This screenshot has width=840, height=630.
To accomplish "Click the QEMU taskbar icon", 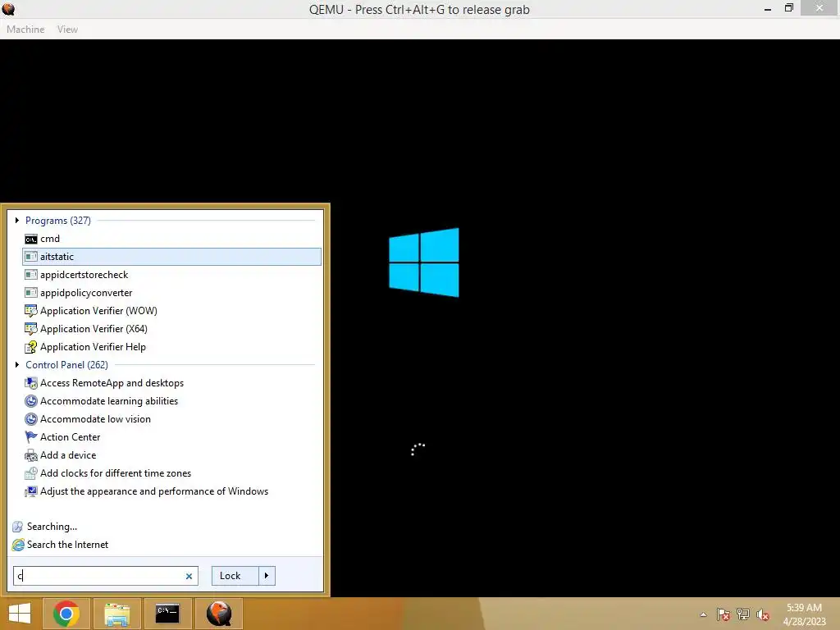I will 219,614.
